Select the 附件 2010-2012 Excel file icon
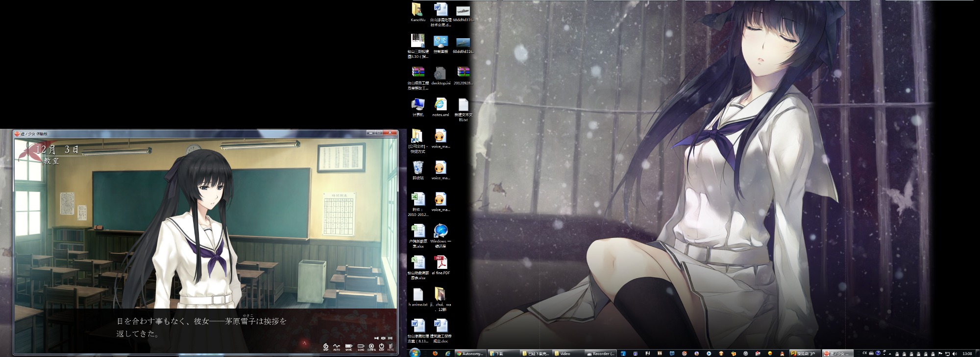The width and height of the screenshot is (980, 357). pyautogui.click(x=418, y=205)
